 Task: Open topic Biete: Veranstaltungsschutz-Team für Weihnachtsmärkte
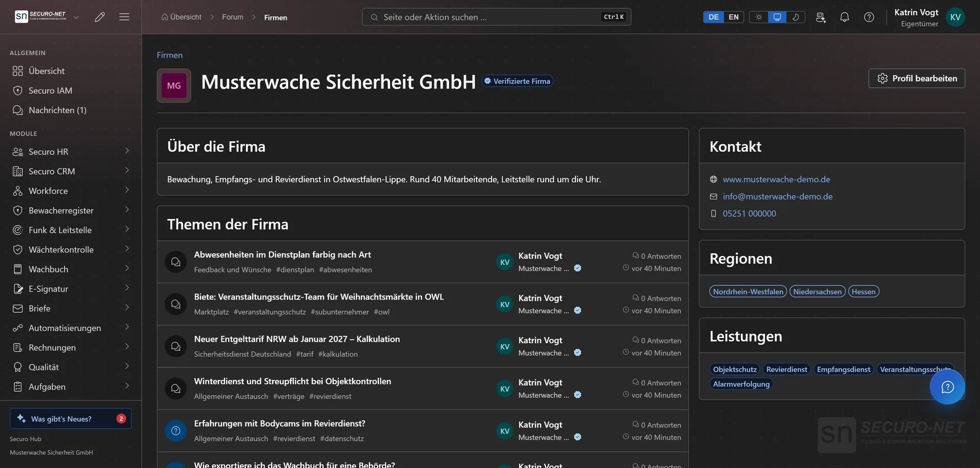[x=319, y=296]
